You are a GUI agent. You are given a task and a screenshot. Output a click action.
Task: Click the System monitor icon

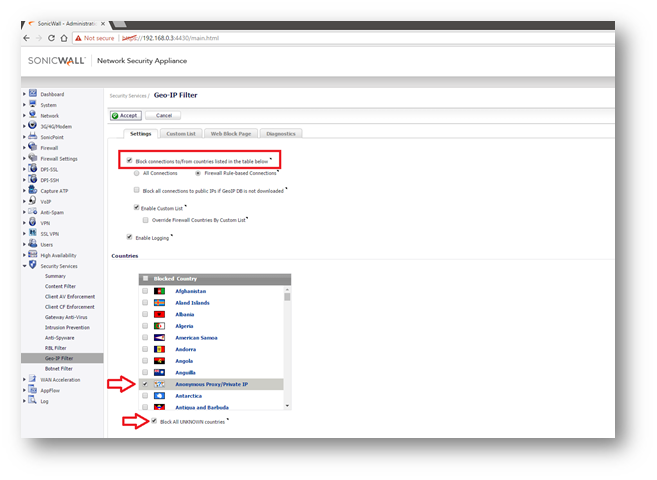point(33,104)
